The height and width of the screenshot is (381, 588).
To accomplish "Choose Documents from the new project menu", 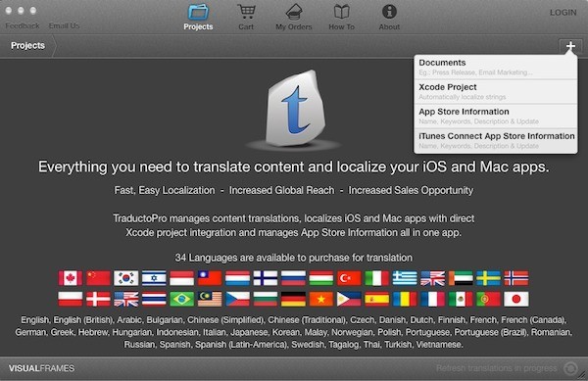I will point(495,67).
